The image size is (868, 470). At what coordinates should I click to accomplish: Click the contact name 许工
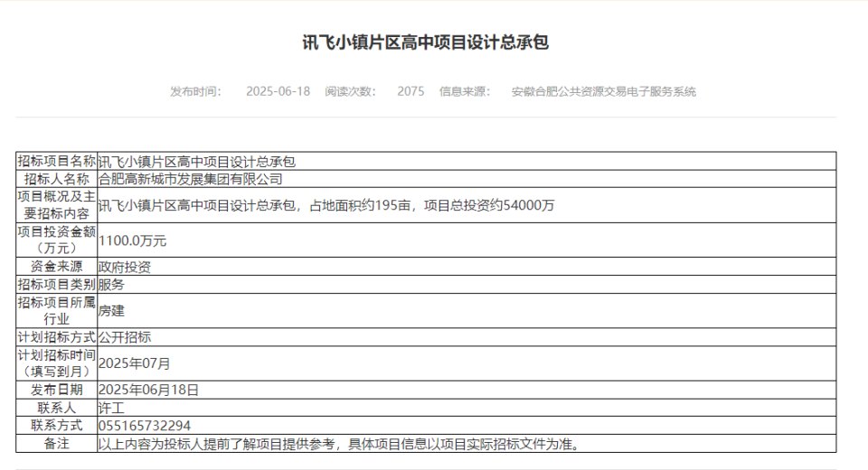(111, 408)
